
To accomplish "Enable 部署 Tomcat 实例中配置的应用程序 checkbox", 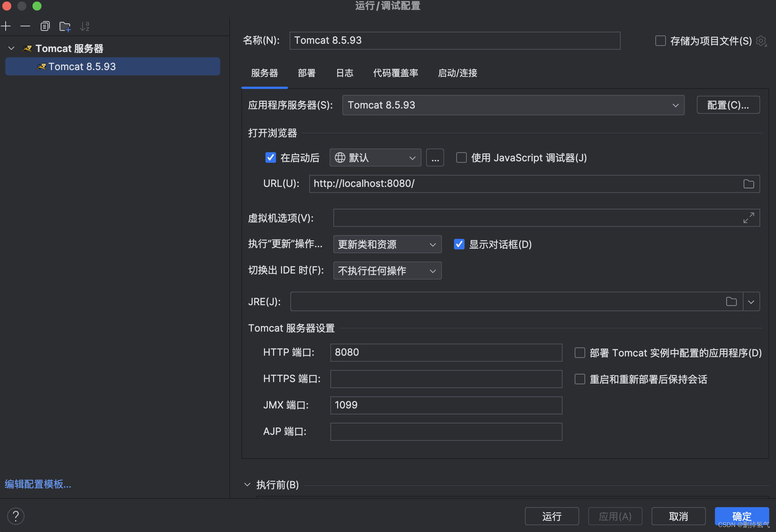I will [x=580, y=353].
